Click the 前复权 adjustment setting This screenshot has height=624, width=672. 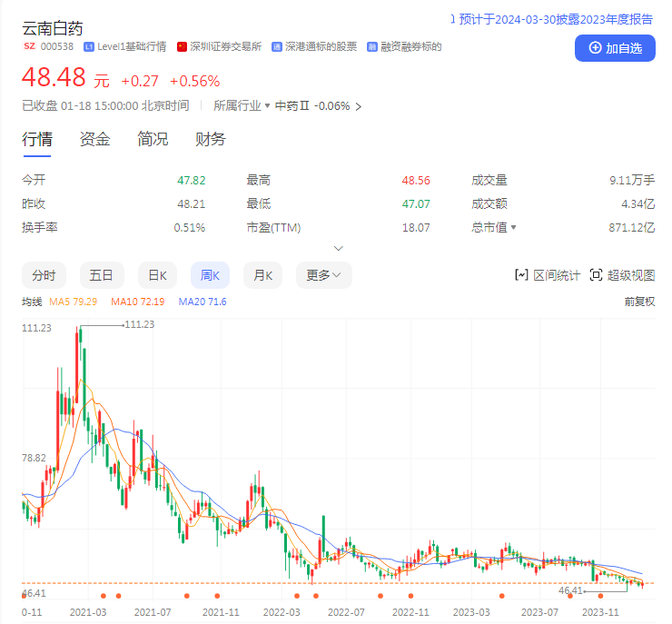[x=639, y=302]
